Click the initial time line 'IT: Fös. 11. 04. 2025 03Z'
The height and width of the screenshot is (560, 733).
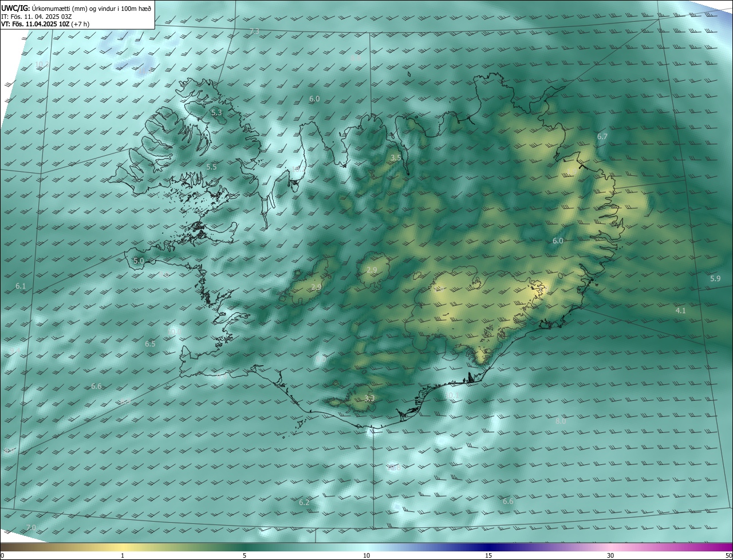pyautogui.click(x=36, y=17)
